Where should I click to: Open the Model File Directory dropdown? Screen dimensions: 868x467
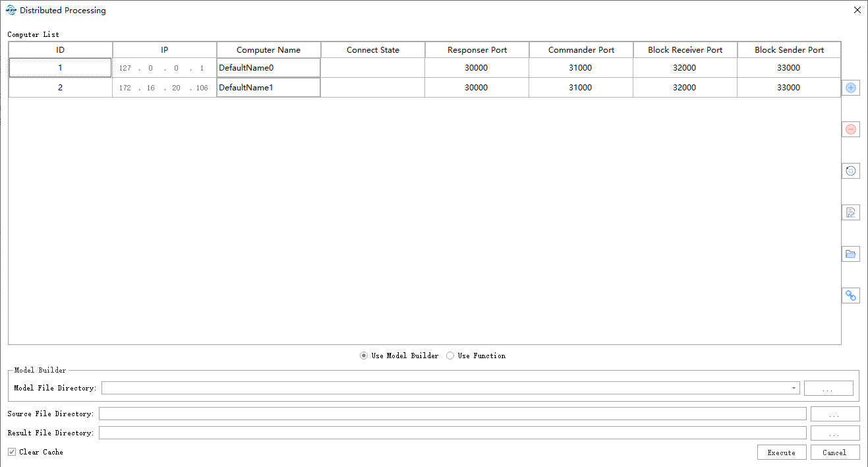(792, 388)
